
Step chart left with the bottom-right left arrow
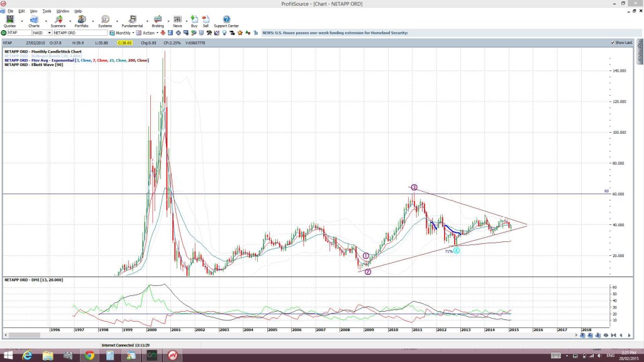(621, 336)
